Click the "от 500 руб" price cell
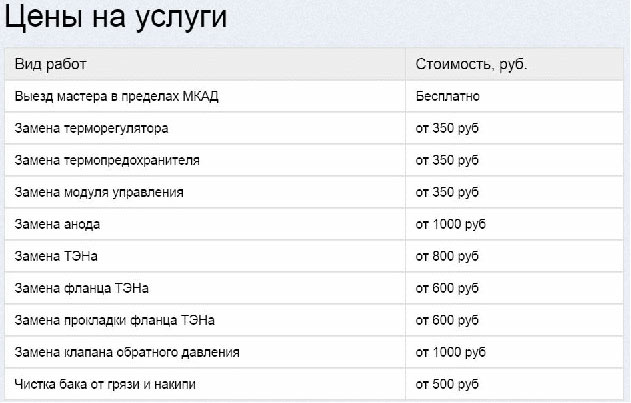Screen dimensions: 631x403 click(x=448, y=385)
